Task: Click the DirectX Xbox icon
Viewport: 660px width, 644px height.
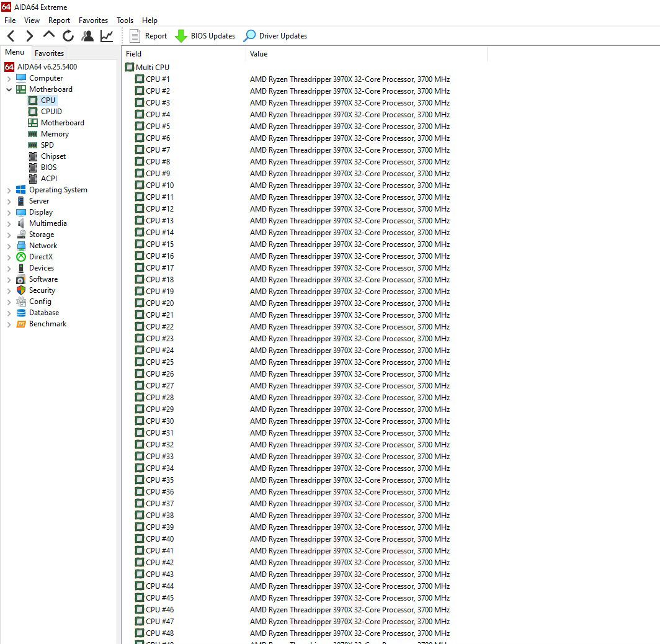Action: coord(21,257)
